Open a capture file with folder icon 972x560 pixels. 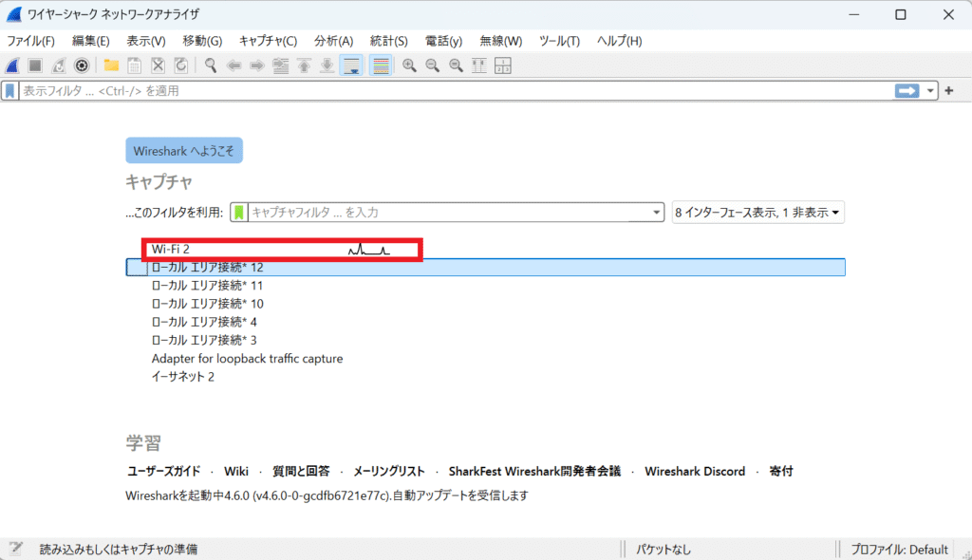[111, 65]
